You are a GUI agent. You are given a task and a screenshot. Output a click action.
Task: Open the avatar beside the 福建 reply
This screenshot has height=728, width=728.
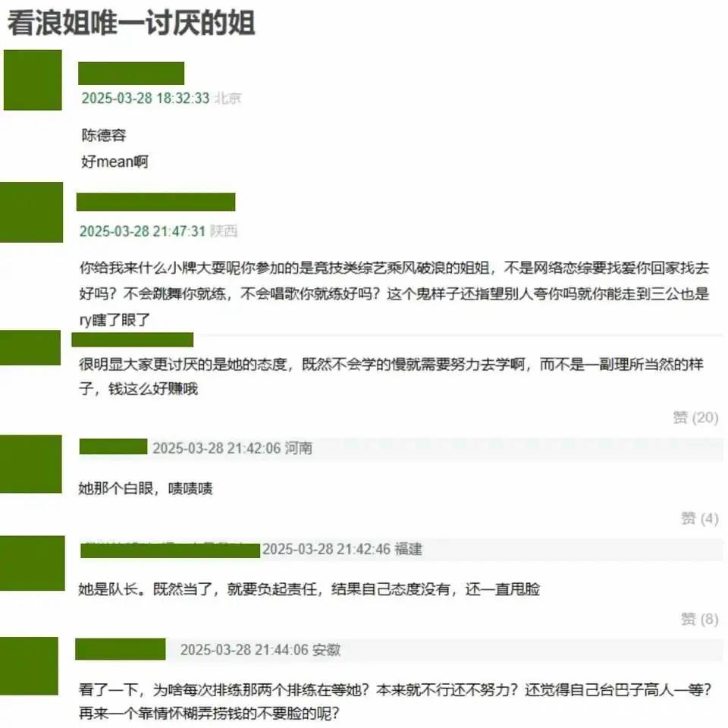(32, 563)
